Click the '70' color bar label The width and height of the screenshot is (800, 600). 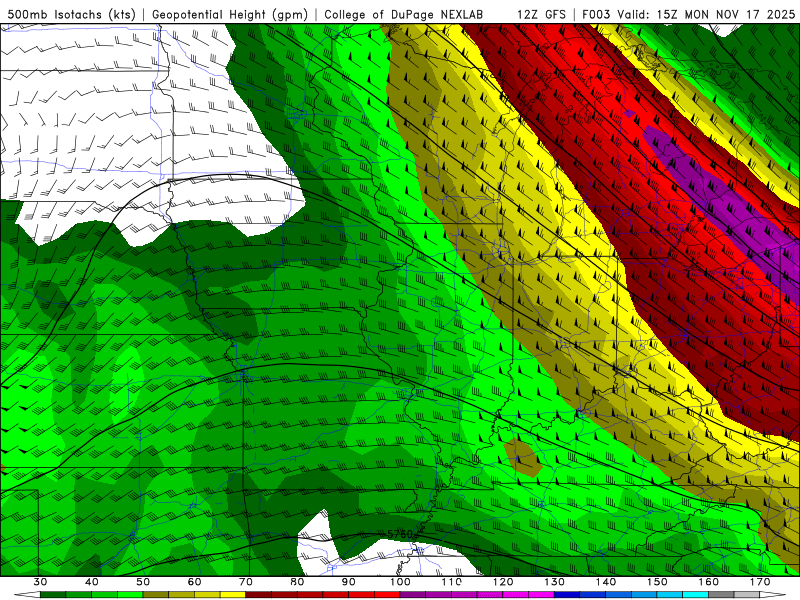click(246, 582)
